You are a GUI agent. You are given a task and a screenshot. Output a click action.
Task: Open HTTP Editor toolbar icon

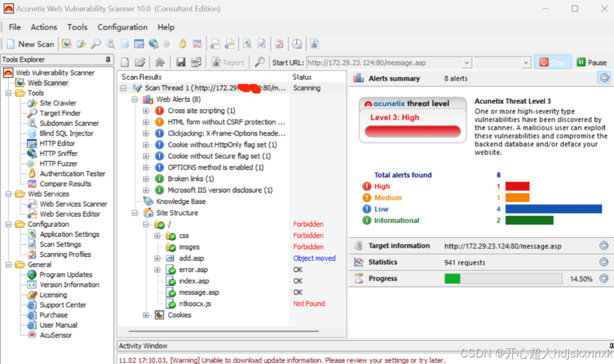click(x=139, y=44)
